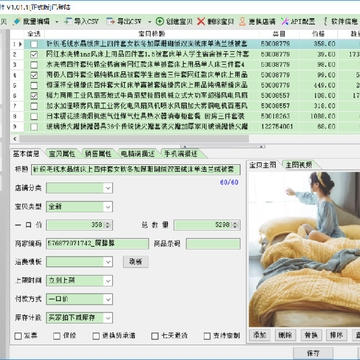Click the price cell 39.00
The width and height of the screenshot is (360, 360).
click(x=318, y=54)
